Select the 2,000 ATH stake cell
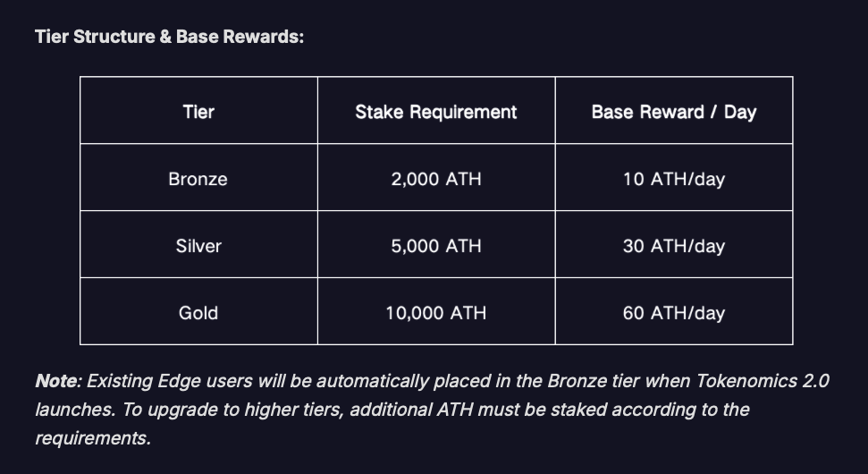868x474 pixels. [436, 177]
